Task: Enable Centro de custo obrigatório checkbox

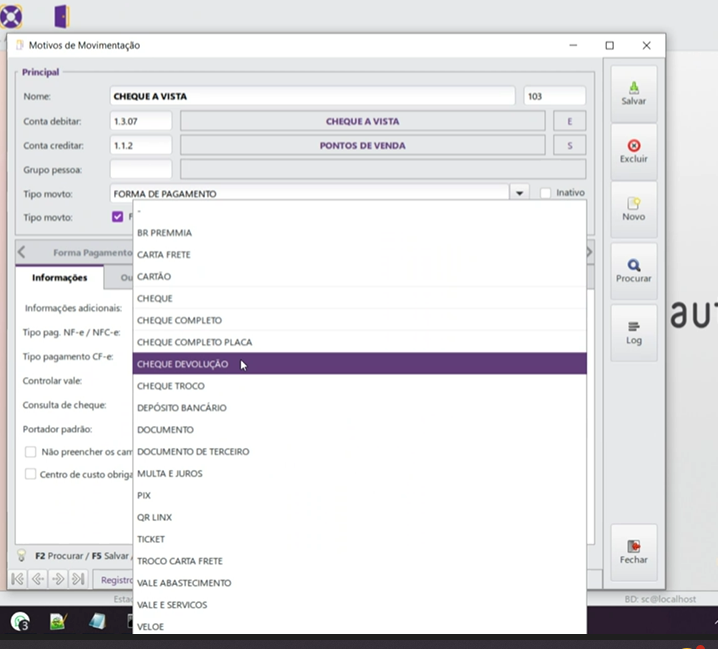Action: [x=30, y=474]
